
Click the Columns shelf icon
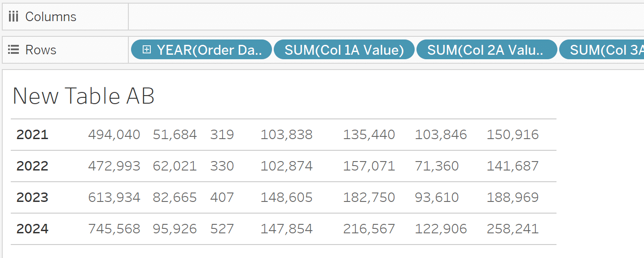(x=13, y=17)
